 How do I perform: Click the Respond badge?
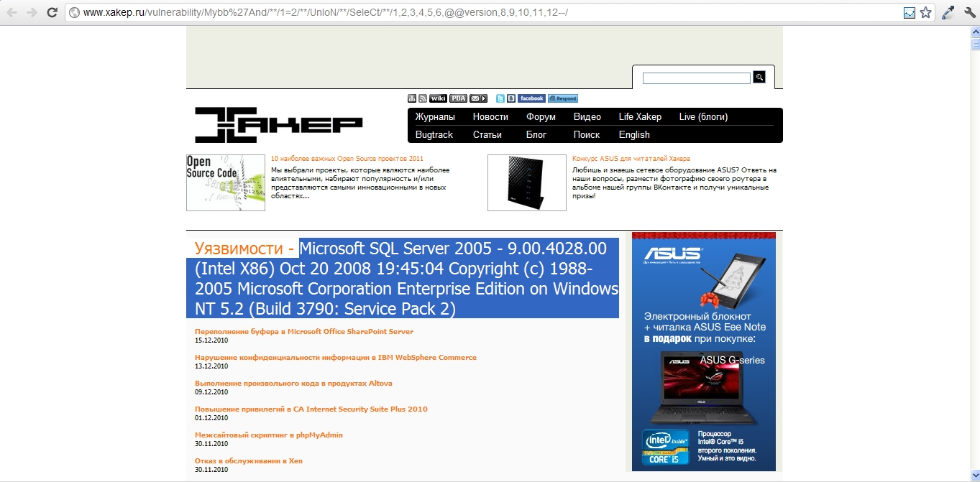coord(563,98)
